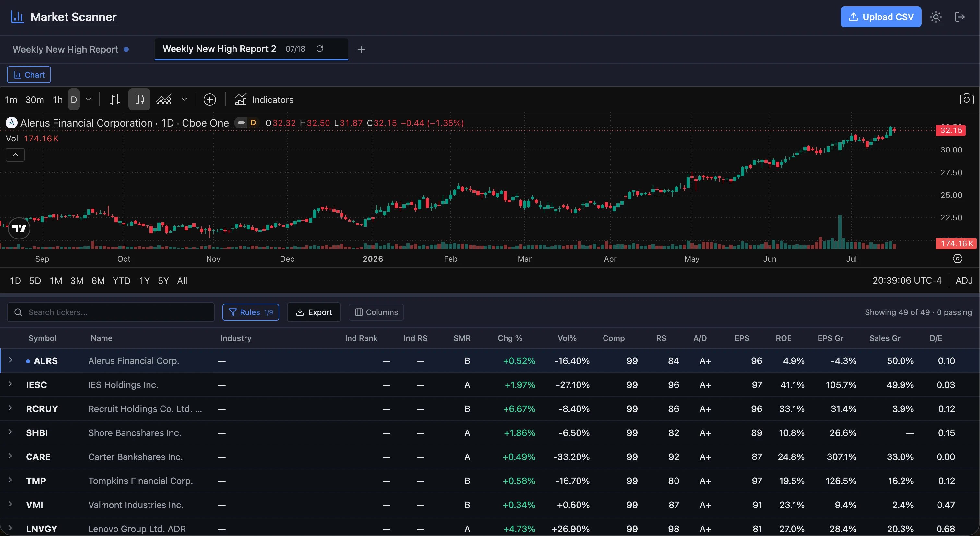Switch to the Weekly New High Report tab
Screen dimensions: 980x536
point(70,49)
